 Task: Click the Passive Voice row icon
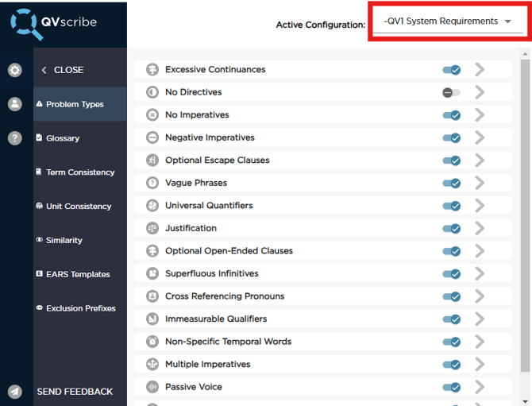tap(152, 387)
